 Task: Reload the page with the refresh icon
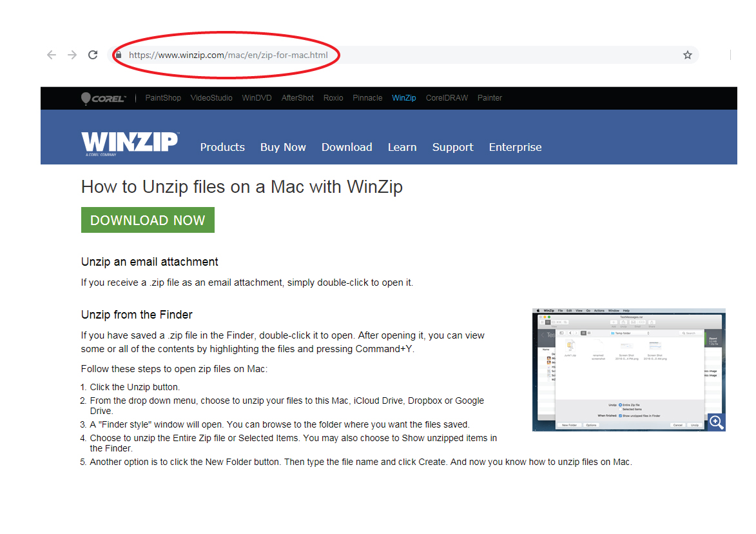click(93, 55)
